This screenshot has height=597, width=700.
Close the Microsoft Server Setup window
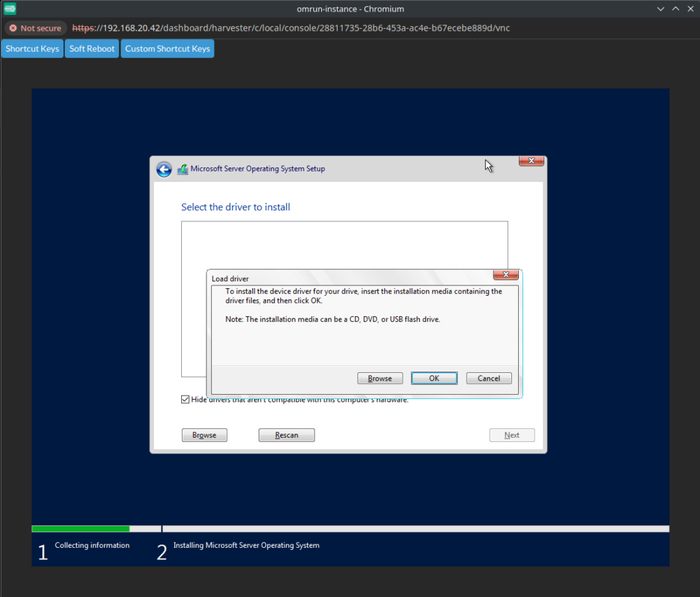tap(531, 161)
